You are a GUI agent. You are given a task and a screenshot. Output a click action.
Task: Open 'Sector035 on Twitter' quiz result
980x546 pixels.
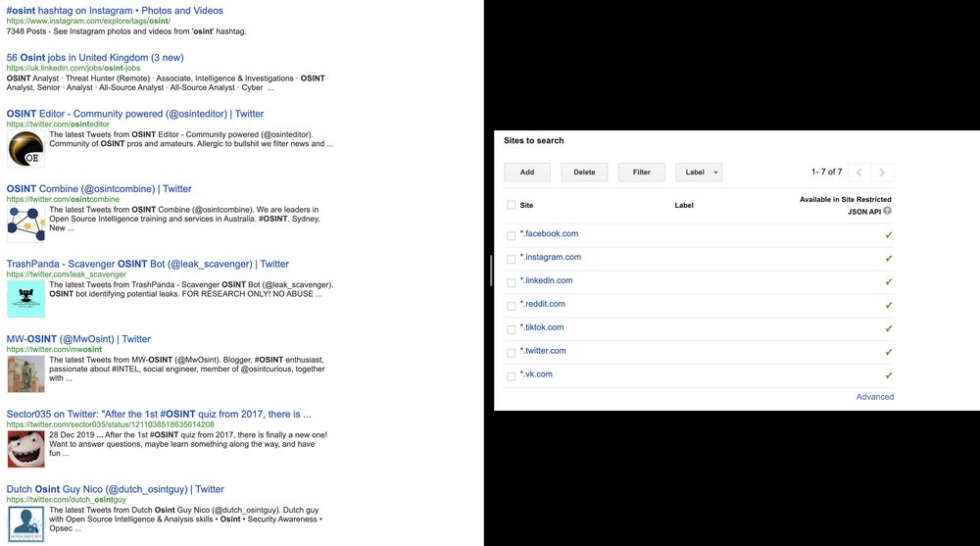(x=159, y=414)
